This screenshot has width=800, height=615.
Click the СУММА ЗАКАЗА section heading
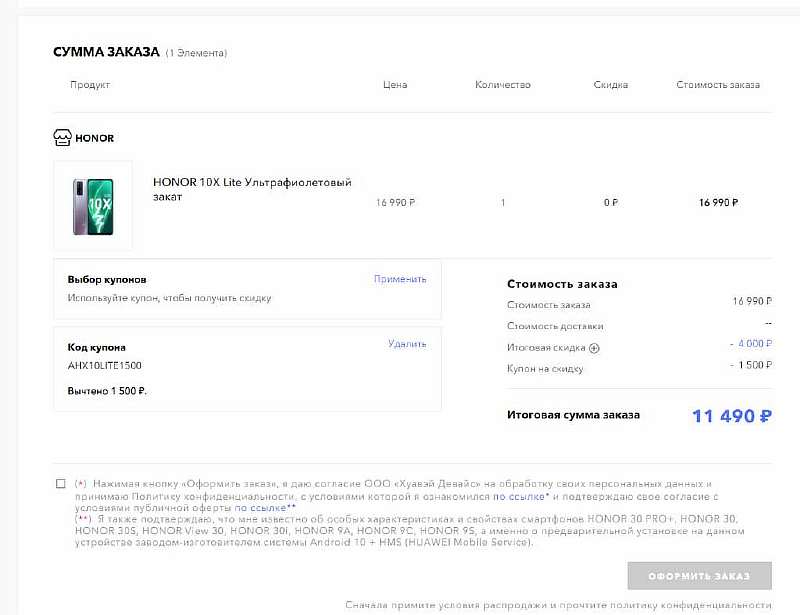(106, 52)
